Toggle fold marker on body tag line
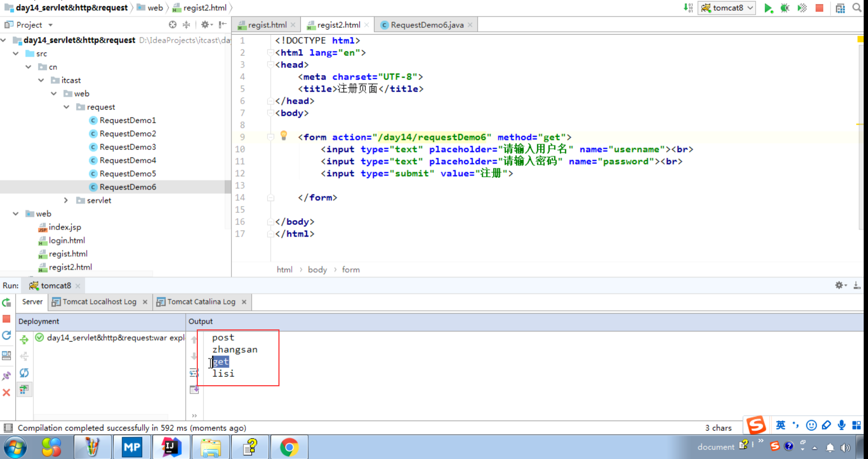 (271, 113)
